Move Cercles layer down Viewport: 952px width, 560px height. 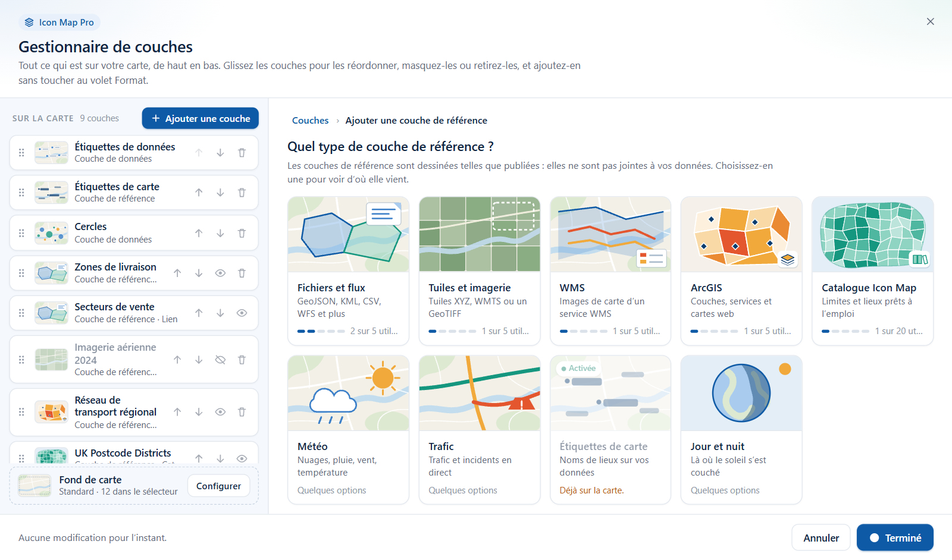220,233
